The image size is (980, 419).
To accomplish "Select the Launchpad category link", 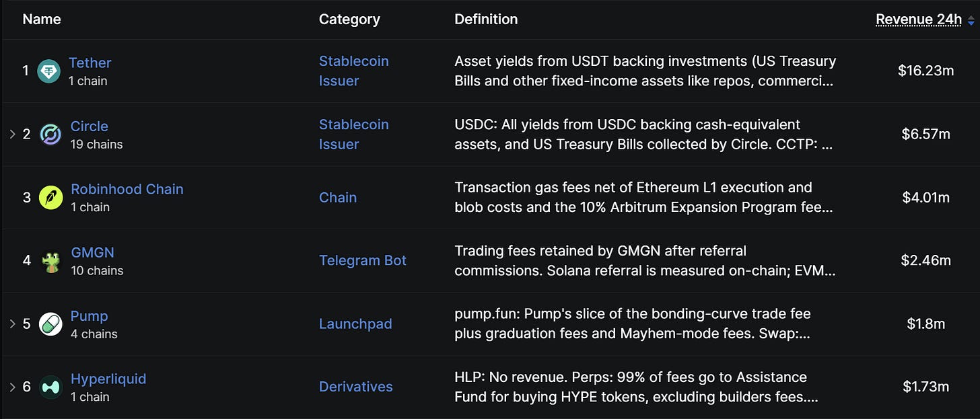I will [355, 323].
